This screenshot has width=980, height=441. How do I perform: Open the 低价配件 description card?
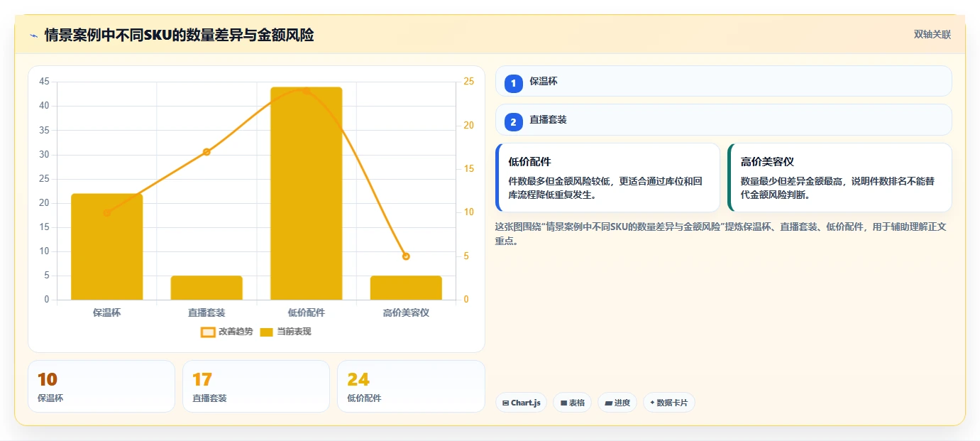(607, 178)
